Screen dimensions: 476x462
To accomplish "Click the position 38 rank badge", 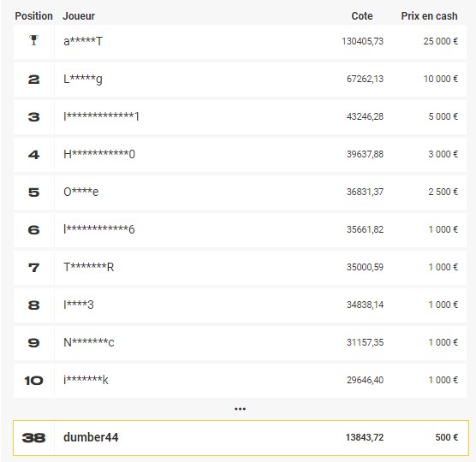I will pyautogui.click(x=33, y=438).
